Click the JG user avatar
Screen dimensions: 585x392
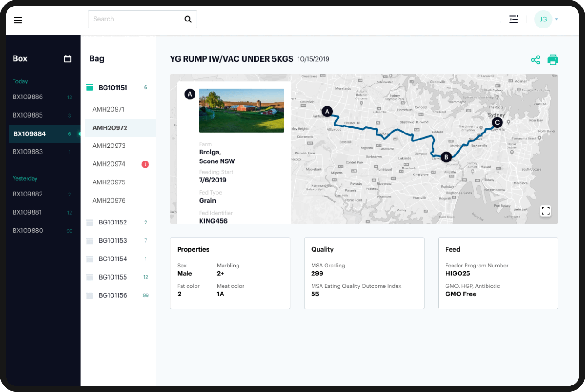pos(543,19)
